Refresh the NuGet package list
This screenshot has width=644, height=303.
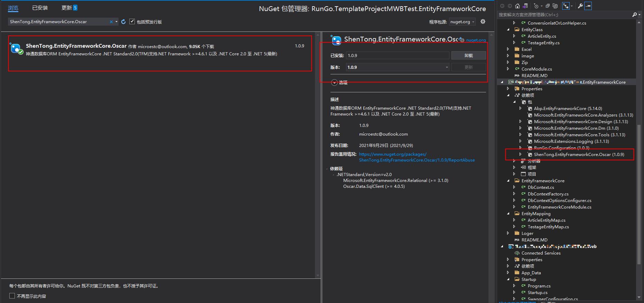[x=123, y=21]
